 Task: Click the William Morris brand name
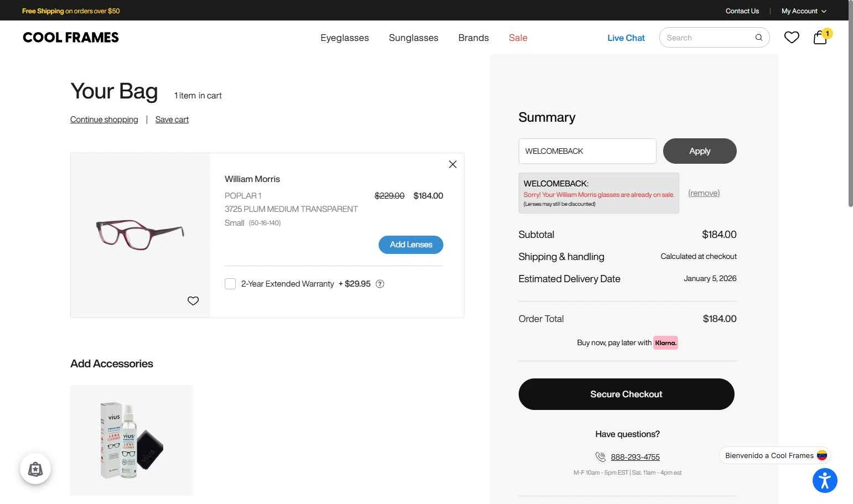point(252,179)
